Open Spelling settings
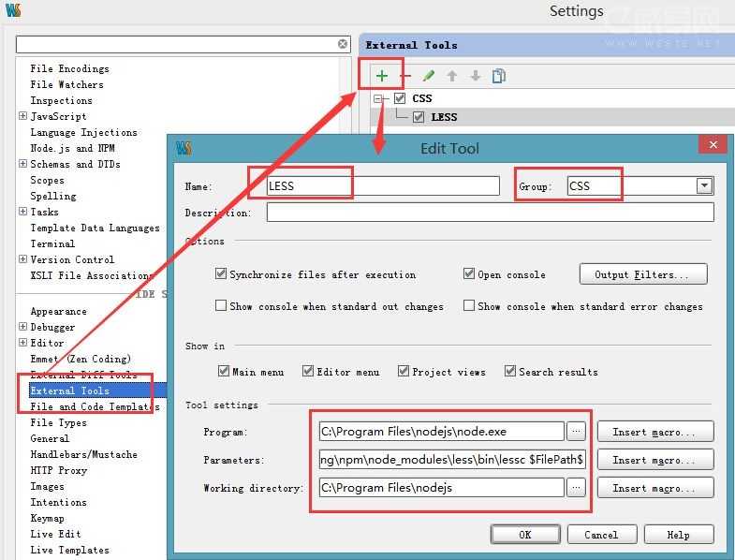The image size is (735, 560). click(53, 196)
